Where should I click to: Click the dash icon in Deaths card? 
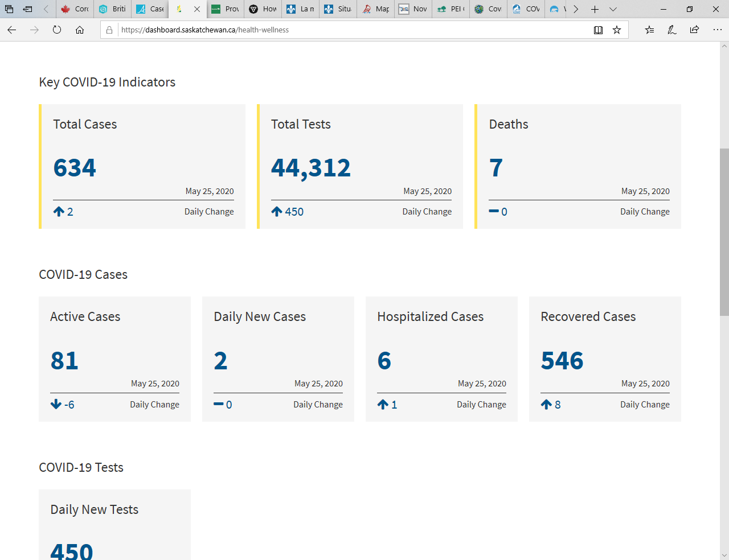tap(494, 212)
